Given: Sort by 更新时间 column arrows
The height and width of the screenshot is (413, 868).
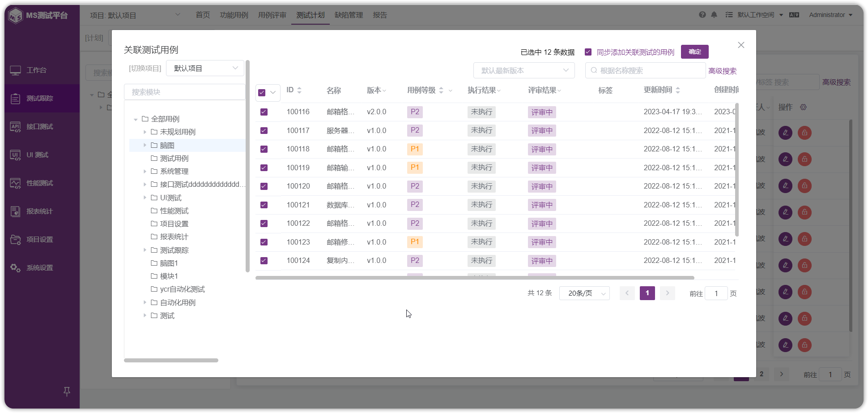Looking at the screenshot, I should (678, 90).
